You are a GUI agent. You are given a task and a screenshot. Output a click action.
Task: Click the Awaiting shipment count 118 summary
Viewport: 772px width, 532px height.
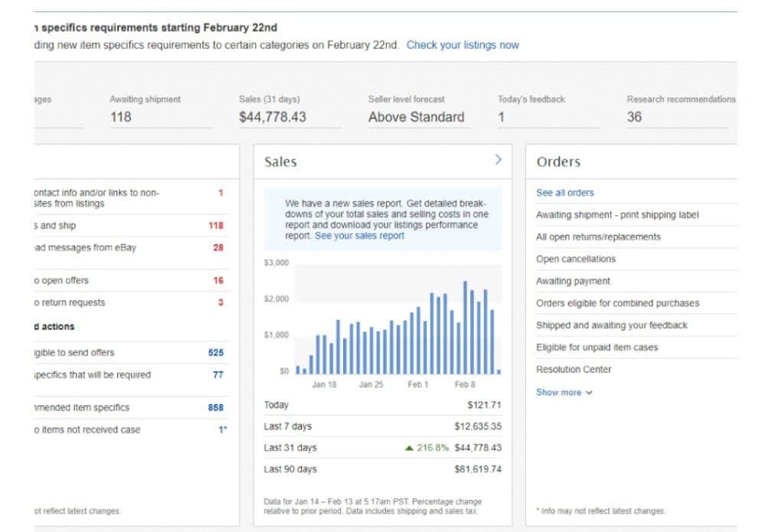[121, 117]
